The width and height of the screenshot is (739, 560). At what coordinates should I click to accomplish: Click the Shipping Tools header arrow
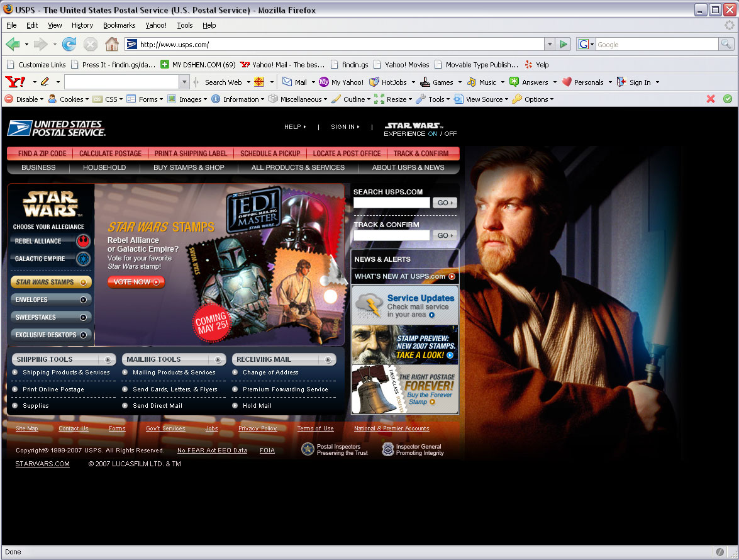[x=108, y=360]
